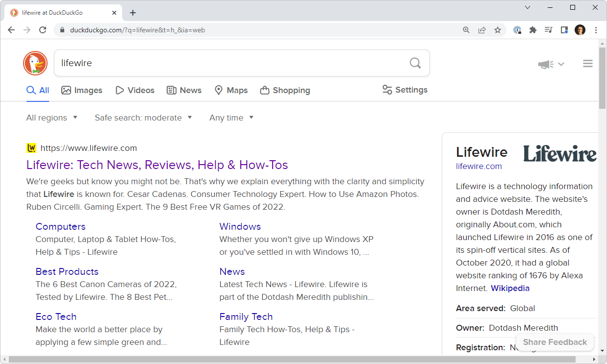Close the DuckDuckGo tab

pyautogui.click(x=114, y=13)
